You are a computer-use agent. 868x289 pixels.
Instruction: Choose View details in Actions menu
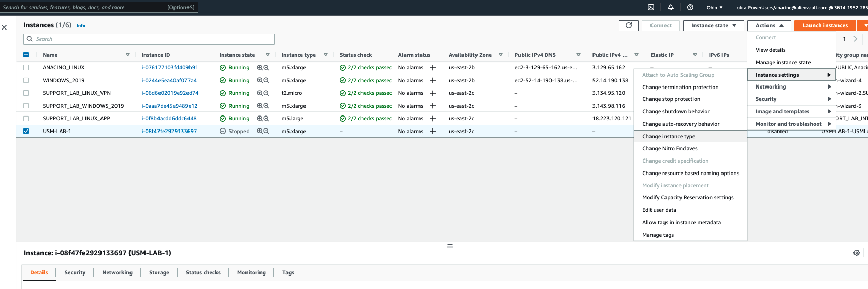click(x=791, y=50)
